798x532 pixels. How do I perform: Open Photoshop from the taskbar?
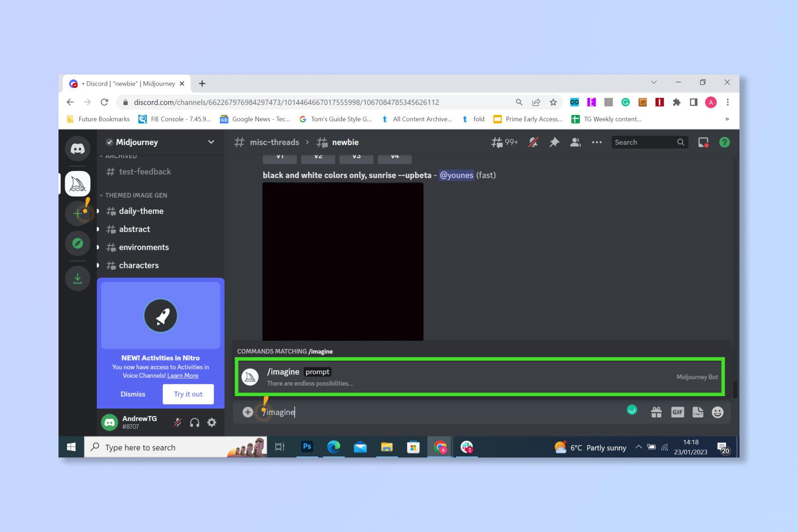point(307,446)
